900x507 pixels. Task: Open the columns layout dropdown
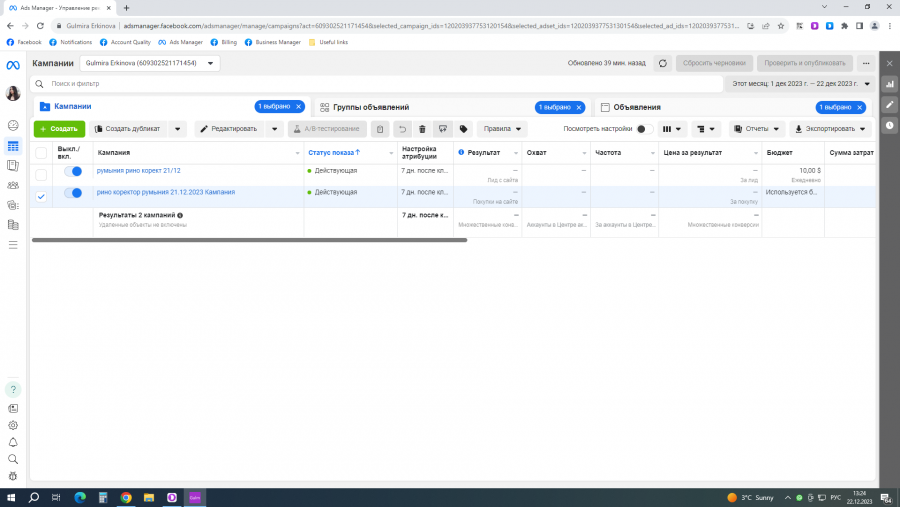[x=672, y=129]
